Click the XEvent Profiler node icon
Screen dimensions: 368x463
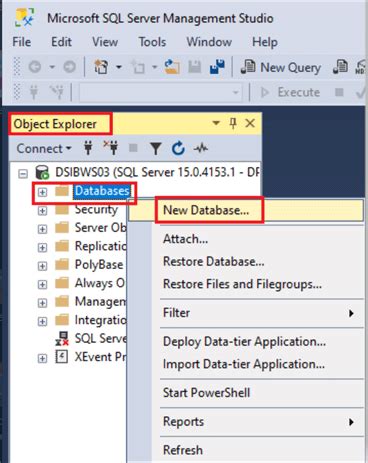pos(62,357)
